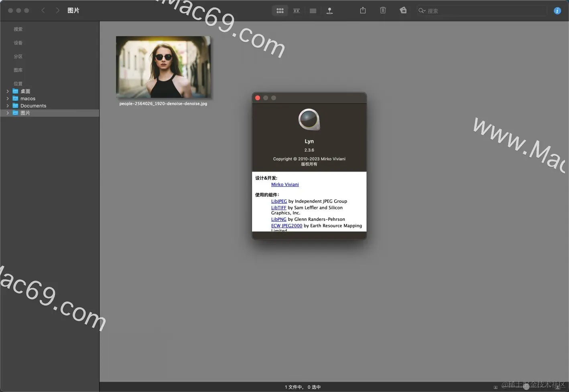Expand the 图片 folder
569x392 pixels.
point(8,113)
